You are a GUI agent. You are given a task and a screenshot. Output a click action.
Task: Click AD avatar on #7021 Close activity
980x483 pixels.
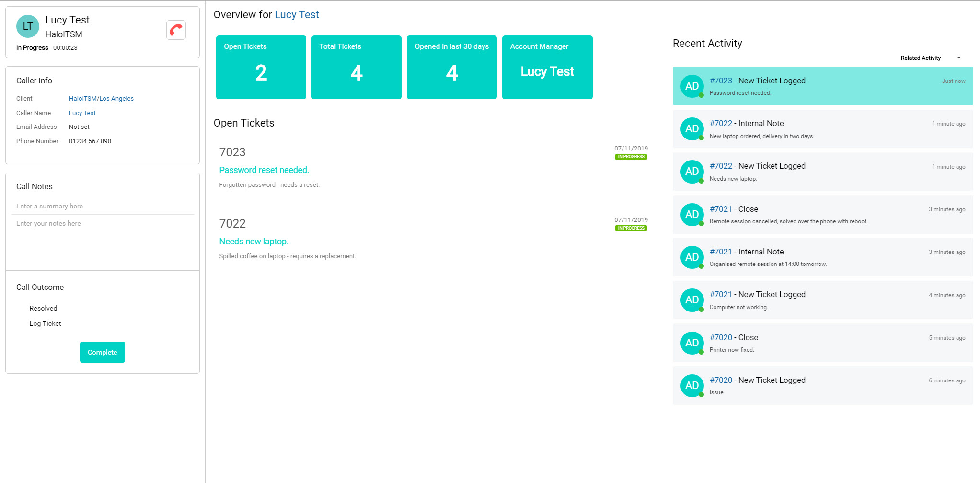pos(692,215)
